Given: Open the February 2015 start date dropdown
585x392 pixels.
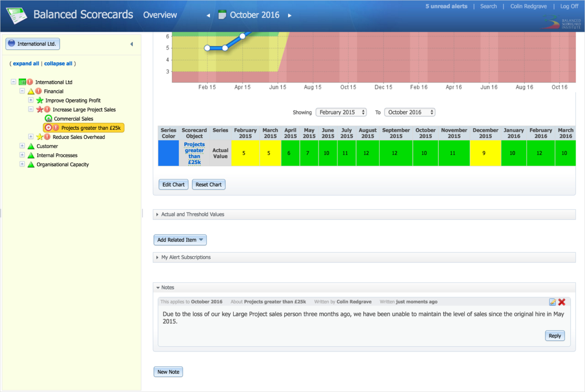Looking at the screenshot, I should coord(341,112).
